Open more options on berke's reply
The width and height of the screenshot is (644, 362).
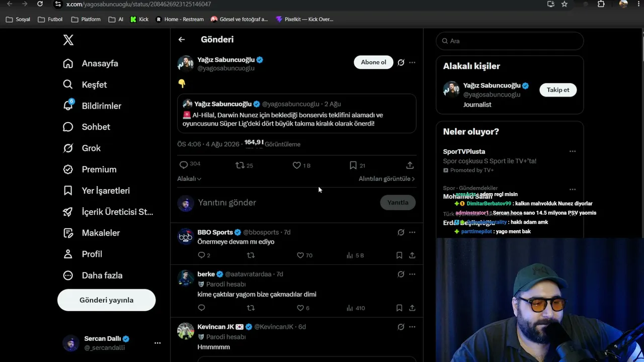click(x=412, y=275)
